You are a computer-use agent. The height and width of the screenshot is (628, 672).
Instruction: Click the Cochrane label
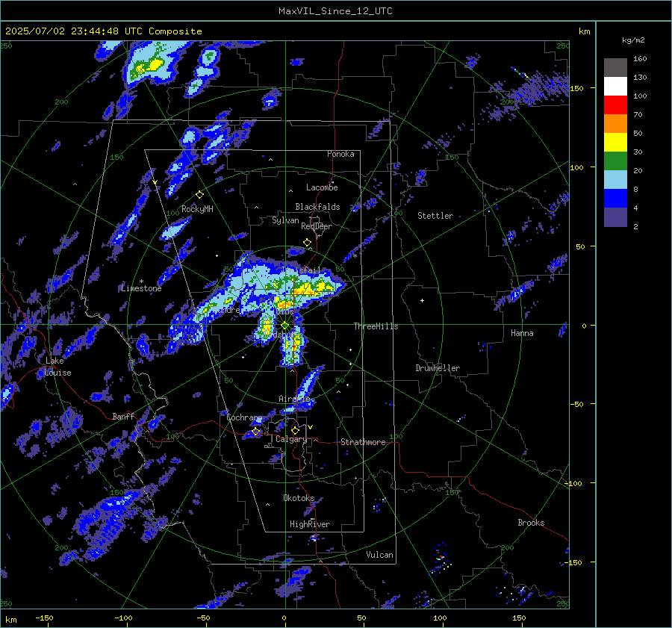pos(244,417)
